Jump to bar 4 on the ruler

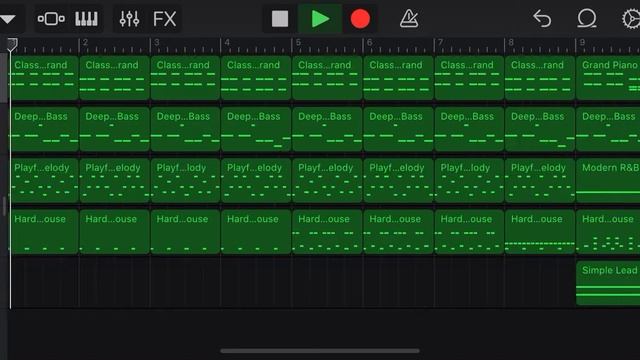[227, 42]
